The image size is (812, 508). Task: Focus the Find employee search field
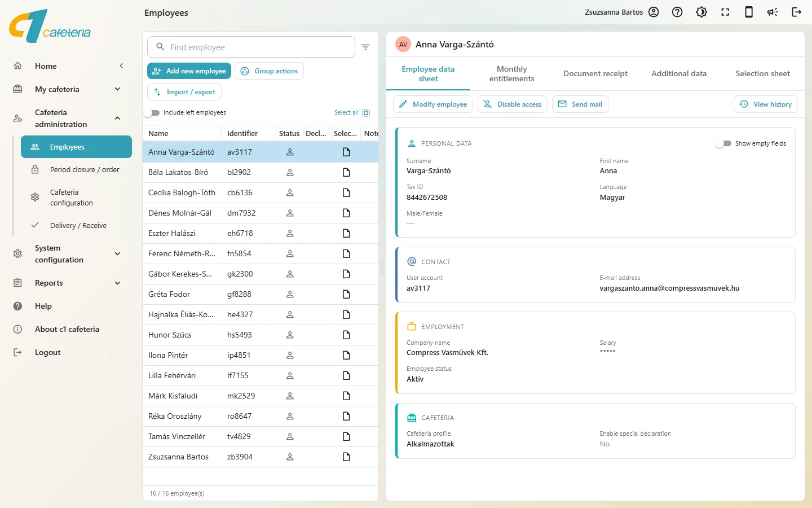pyautogui.click(x=251, y=47)
